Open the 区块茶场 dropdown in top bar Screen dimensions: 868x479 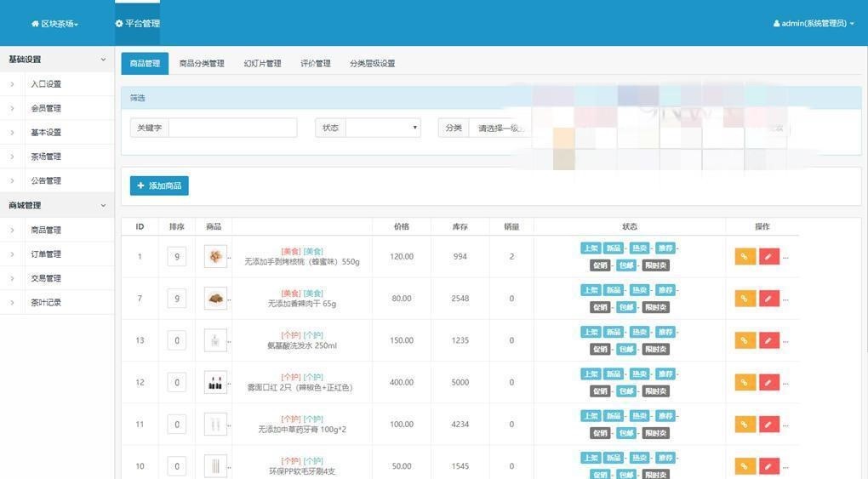click(x=54, y=24)
